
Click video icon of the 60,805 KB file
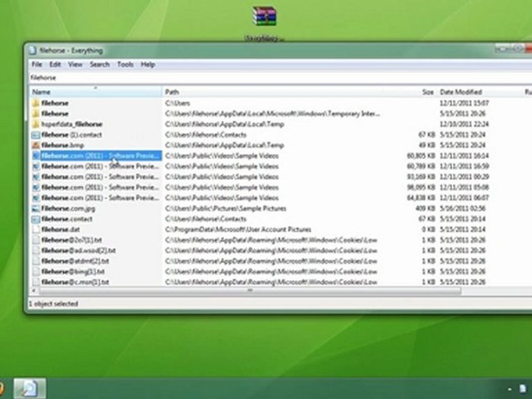[35, 156]
